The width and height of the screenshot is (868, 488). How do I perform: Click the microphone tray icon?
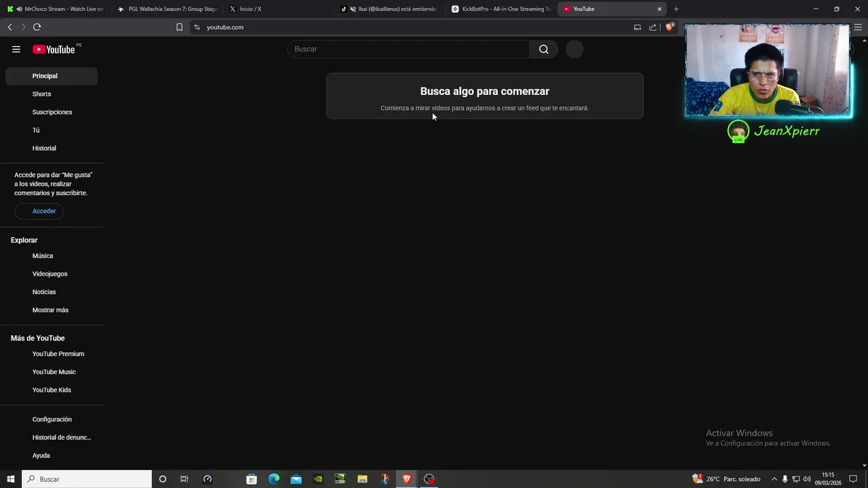point(785,479)
